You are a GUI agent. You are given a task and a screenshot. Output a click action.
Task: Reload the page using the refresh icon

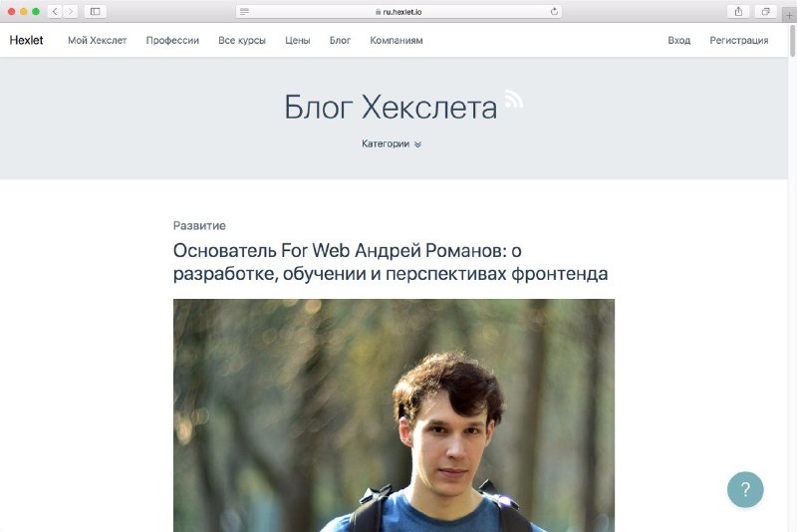554,11
